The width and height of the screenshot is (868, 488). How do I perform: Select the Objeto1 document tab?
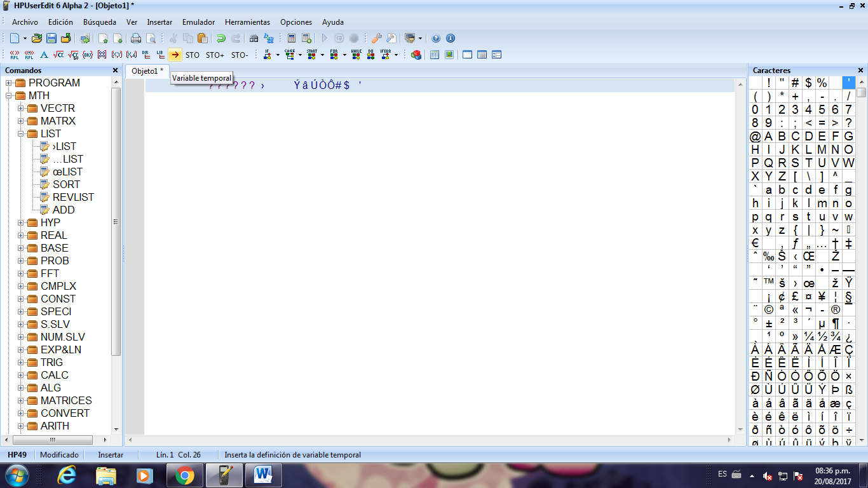coord(147,71)
